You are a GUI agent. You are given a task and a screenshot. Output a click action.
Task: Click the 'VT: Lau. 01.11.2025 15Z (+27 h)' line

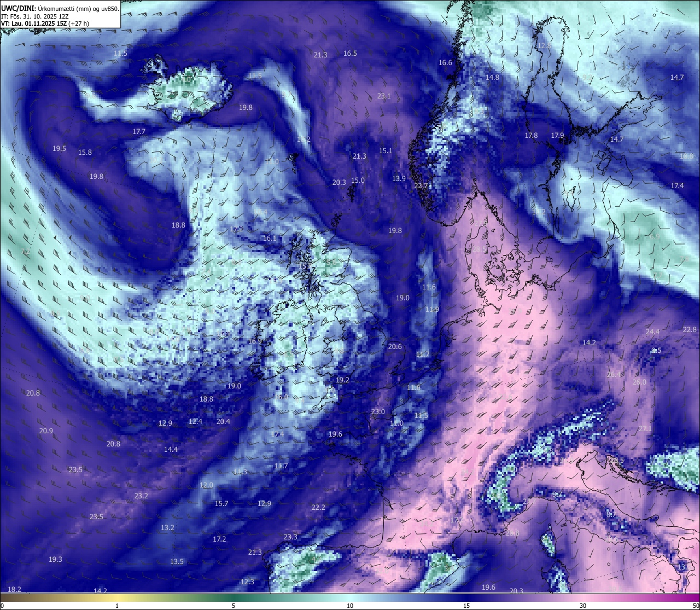45,24
